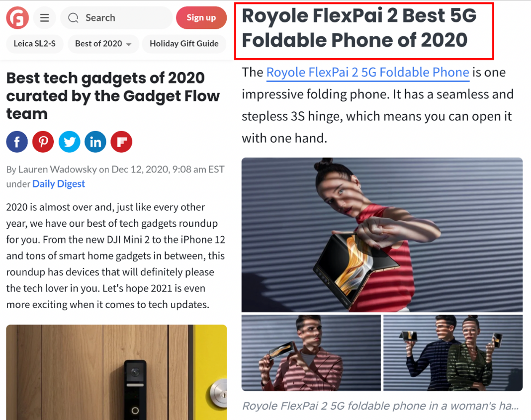Expand the Best of 2020 dropdown arrow
This screenshot has height=420, width=531.
click(x=129, y=44)
